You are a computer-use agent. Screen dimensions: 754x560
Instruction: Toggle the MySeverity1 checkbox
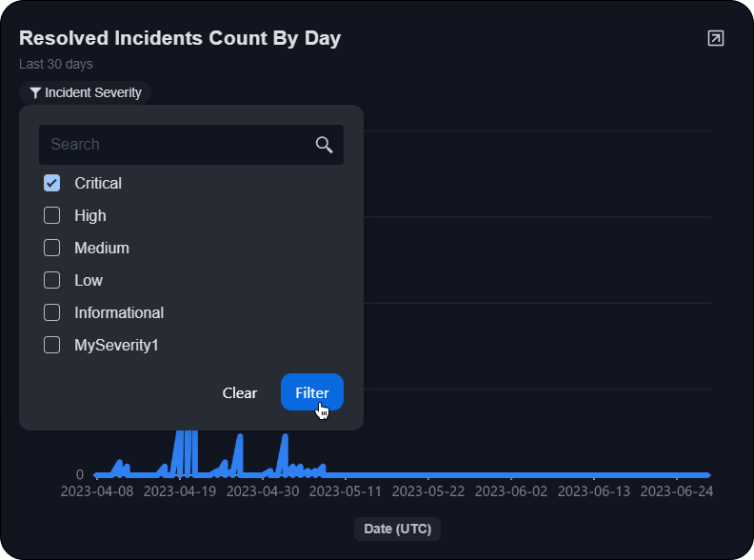52,345
